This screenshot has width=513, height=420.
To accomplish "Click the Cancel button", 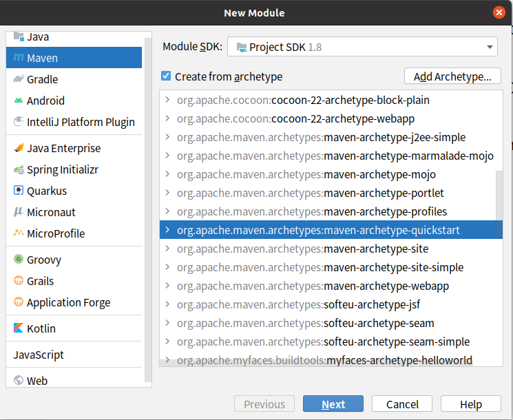I will (402, 404).
